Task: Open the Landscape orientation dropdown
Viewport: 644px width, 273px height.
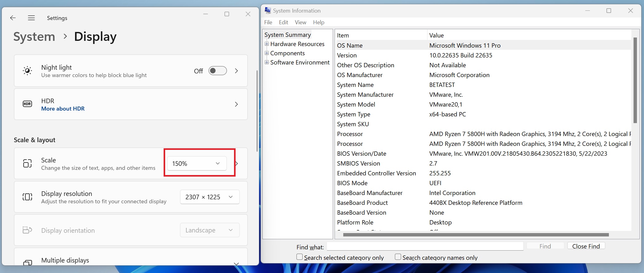Action: 210,230
